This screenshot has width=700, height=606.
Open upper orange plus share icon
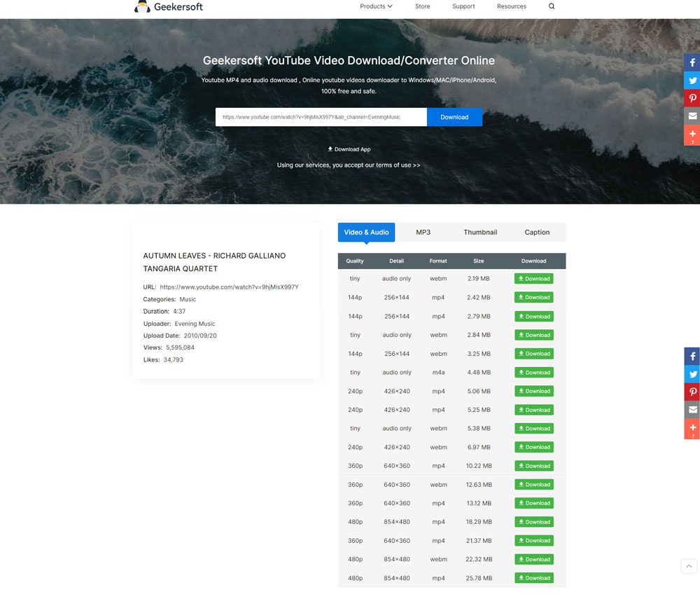[692, 135]
